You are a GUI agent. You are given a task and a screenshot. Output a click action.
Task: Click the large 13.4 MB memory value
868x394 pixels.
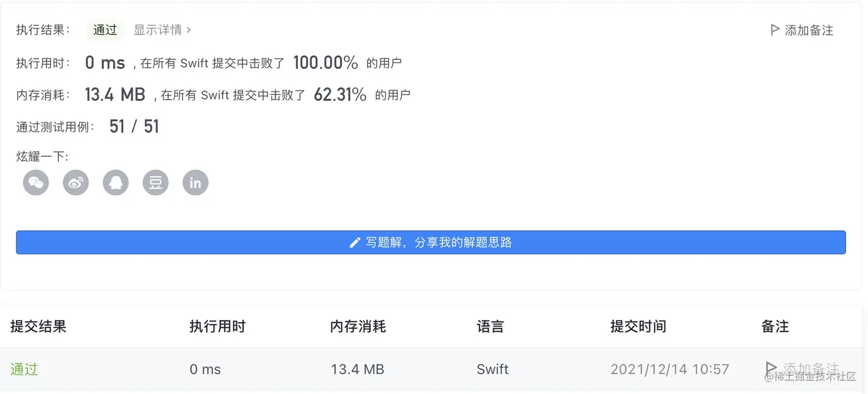115,95
